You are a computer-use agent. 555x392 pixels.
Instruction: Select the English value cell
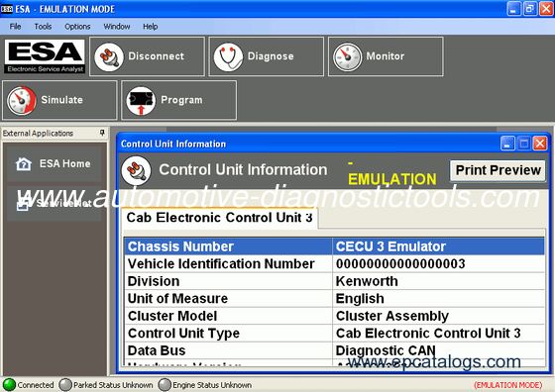[438, 298]
